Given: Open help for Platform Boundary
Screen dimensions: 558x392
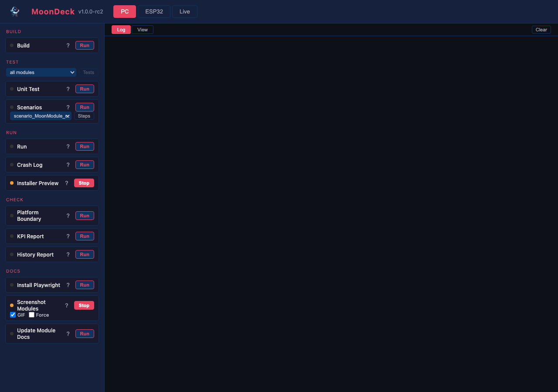Looking at the screenshot, I should 68,216.
